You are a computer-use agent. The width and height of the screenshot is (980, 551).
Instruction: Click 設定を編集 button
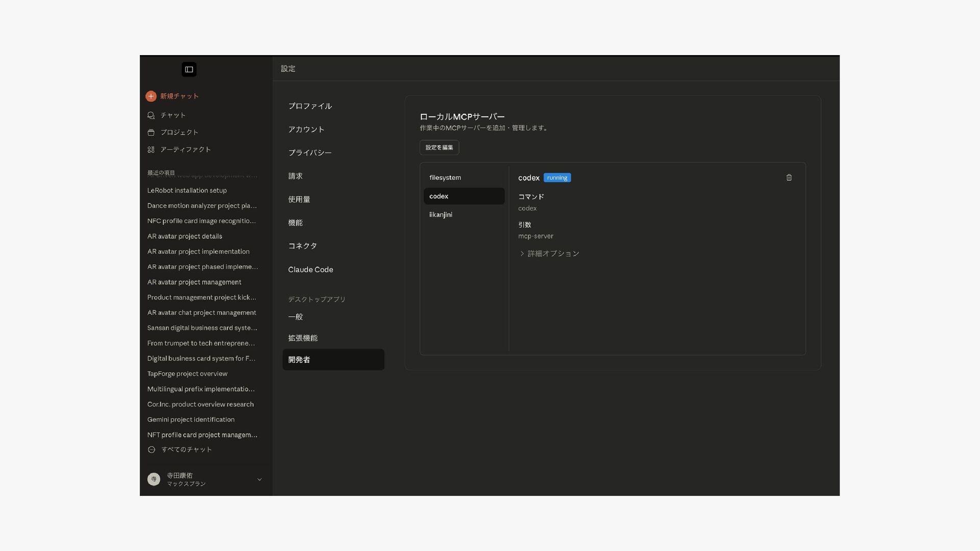(439, 147)
